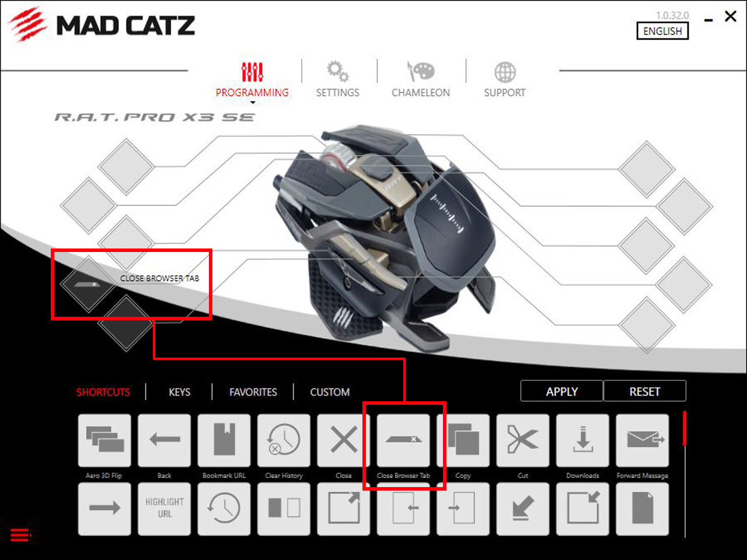
Task: Choose the Cut scissors shortcut icon
Action: coord(523,440)
